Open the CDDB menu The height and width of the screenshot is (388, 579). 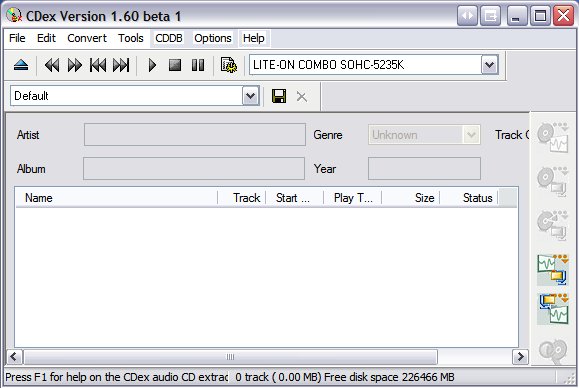point(169,38)
